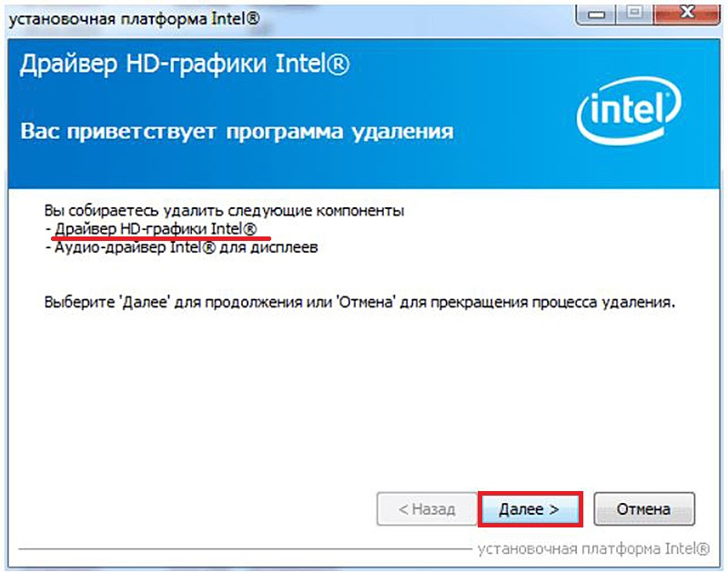Screen dimensions: 728x572
Task: Click the red underline beneath the driver name
Action: (161, 238)
